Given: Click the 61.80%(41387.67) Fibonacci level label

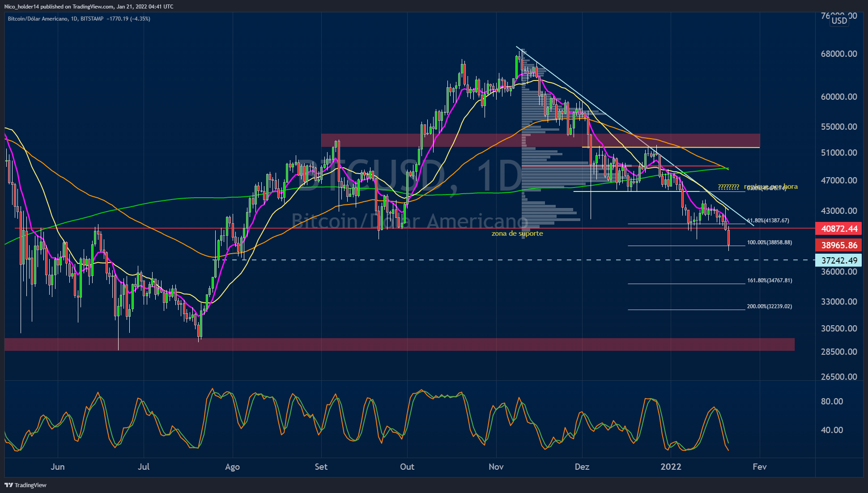Looking at the screenshot, I should click(x=768, y=221).
